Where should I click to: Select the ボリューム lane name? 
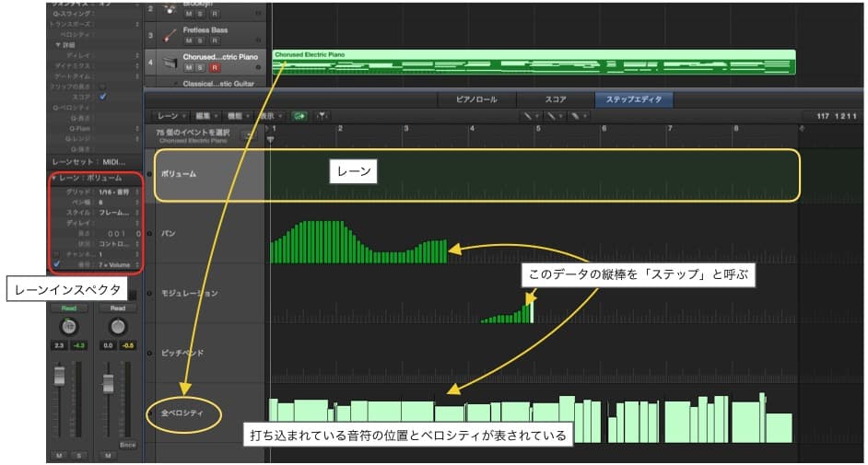178,174
